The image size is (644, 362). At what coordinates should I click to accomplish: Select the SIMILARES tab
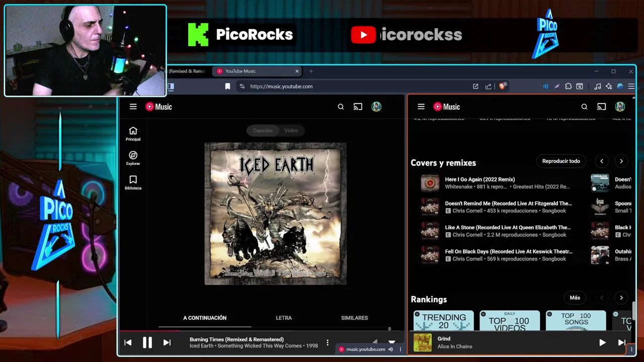[x=354, y=318]
